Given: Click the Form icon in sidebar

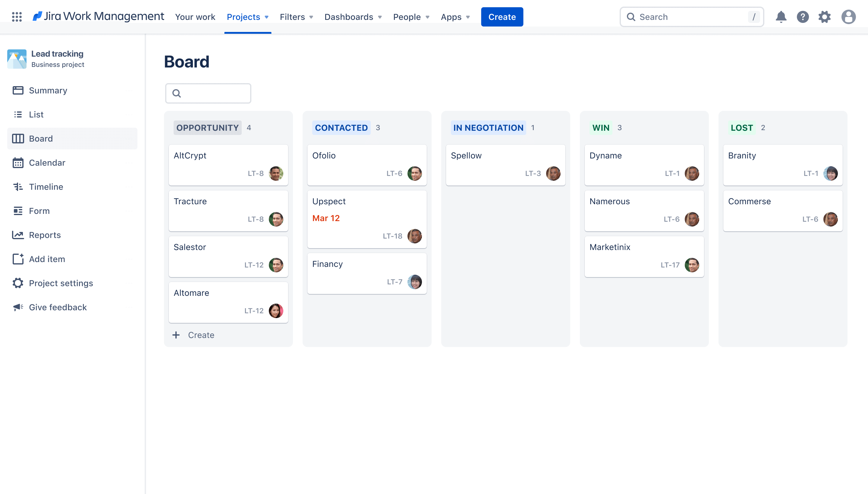Looking at the screenshot, I should [17, 210].
